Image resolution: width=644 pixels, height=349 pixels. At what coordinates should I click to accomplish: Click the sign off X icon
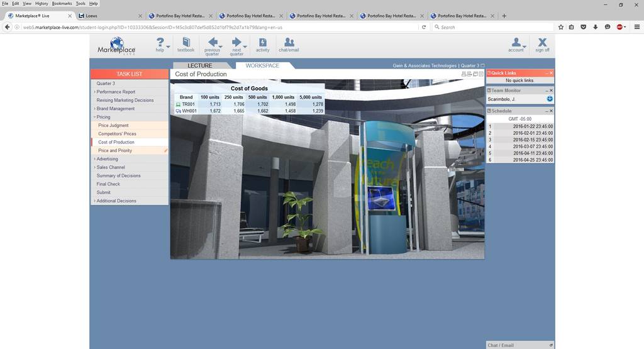542,42
